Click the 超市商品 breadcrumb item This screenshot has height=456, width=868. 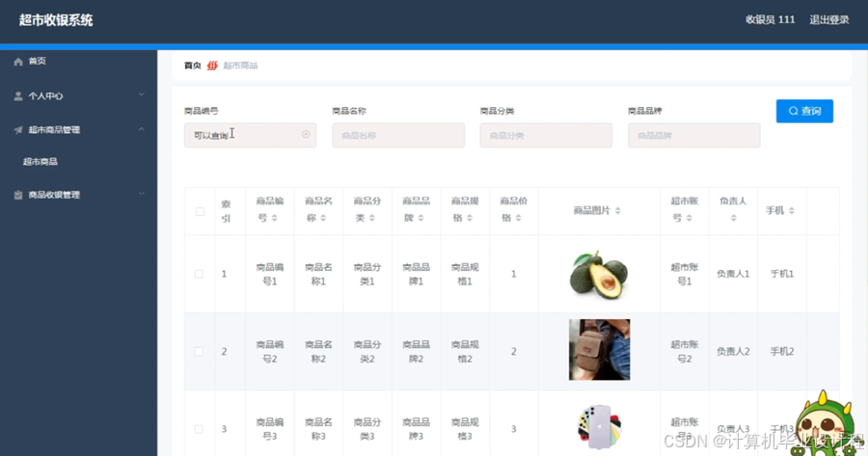click(240, 66)
